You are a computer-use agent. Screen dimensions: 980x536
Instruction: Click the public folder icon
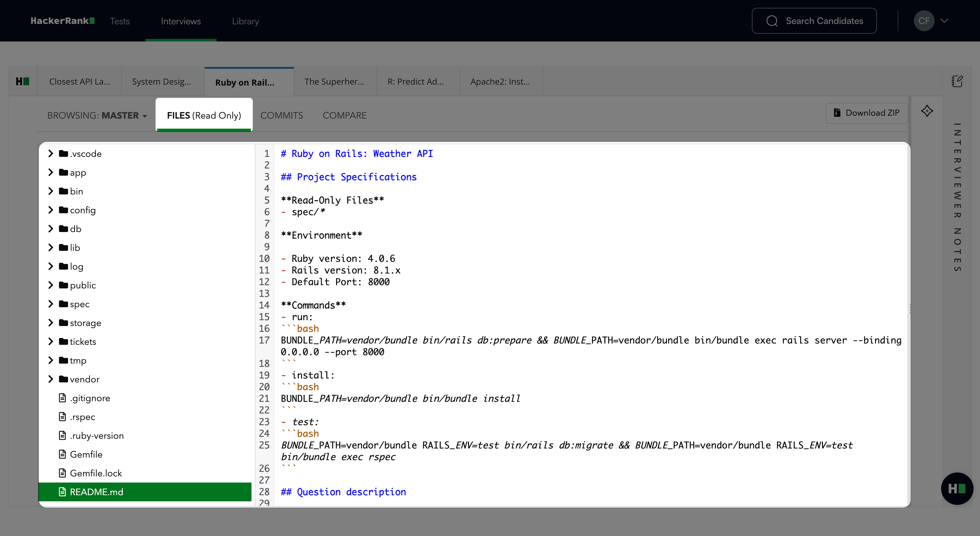(x=64, y=285)
